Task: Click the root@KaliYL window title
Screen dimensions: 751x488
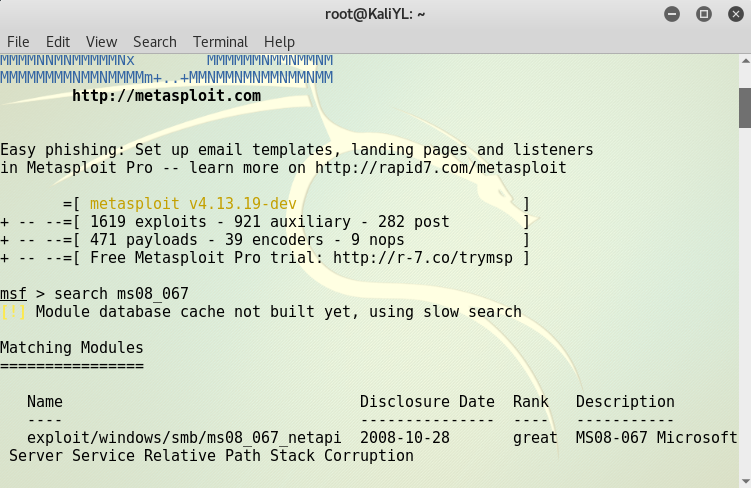Action: (x=375, y=14)
